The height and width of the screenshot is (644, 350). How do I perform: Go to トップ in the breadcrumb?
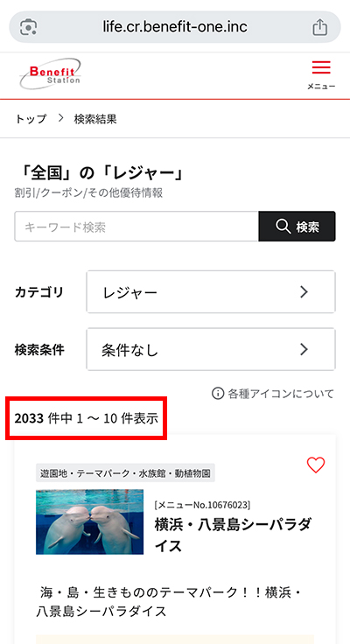click(31, 119)
